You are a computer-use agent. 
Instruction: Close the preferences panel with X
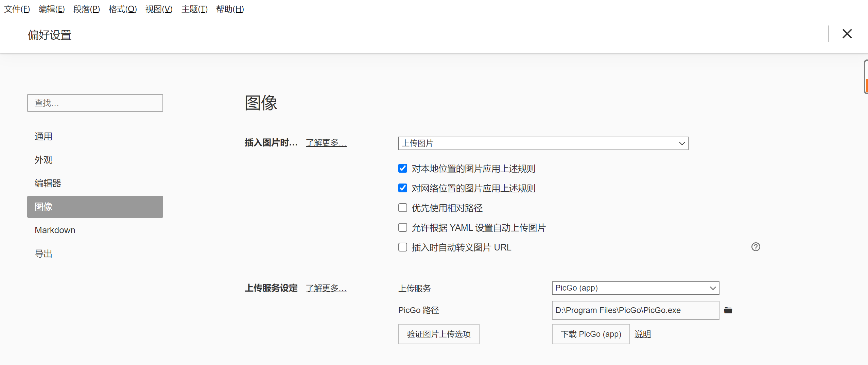847,34
